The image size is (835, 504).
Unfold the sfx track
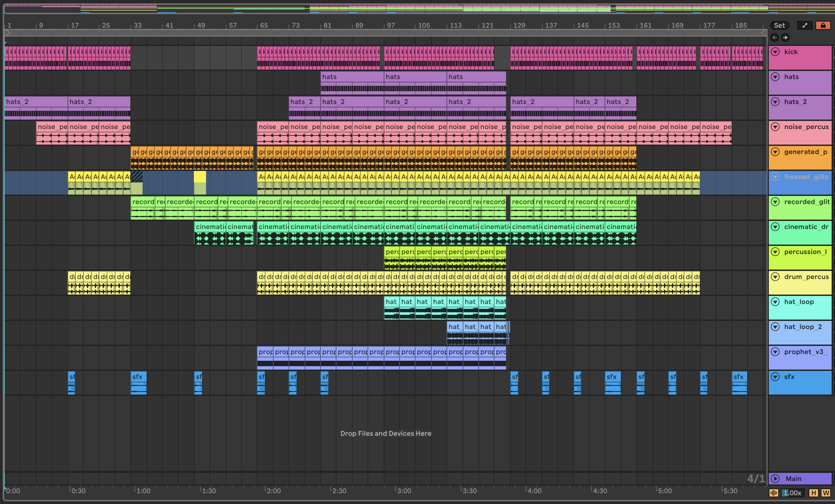pos(775,377)
